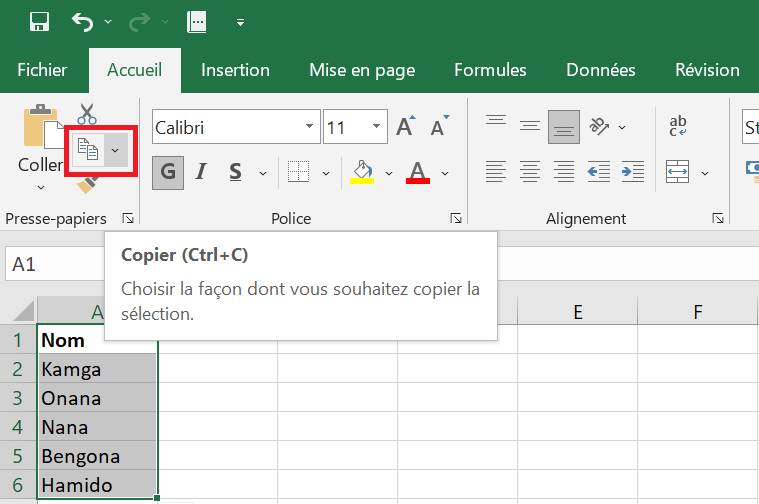The image size is (759, 504).
Task: Click the text orientation icon
Action: click(599, 127)
